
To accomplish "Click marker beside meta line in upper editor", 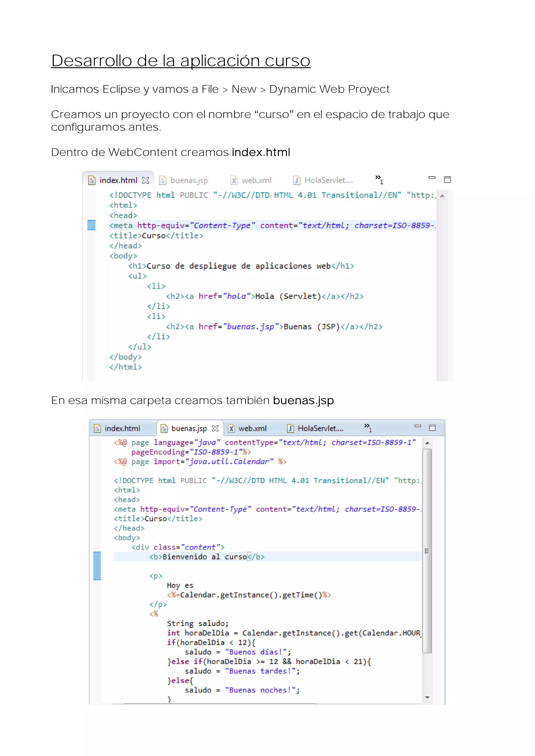I will coord(91,225).
